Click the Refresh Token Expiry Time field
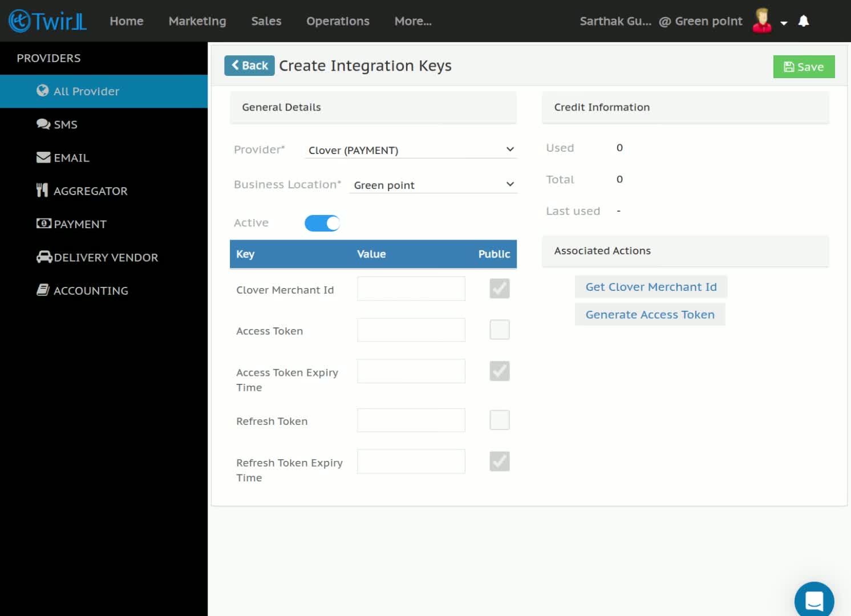The image size is (851, 616). (411, 461)
